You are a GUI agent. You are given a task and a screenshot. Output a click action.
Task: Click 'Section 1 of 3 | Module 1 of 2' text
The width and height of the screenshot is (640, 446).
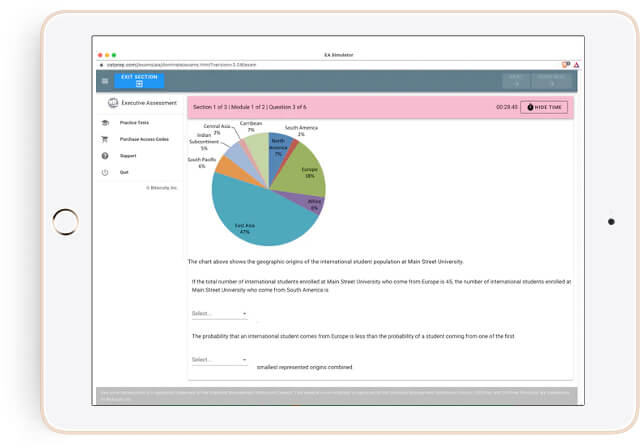point(229,107)
